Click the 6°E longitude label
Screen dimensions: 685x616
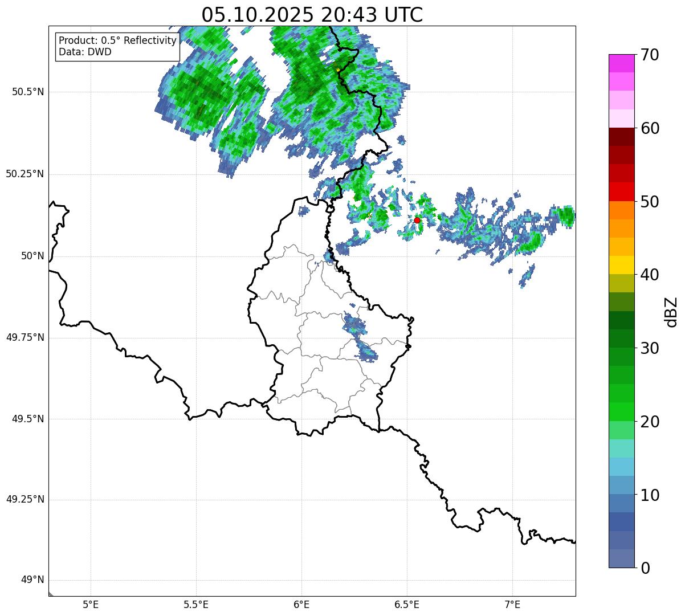(x=301, y=605)
